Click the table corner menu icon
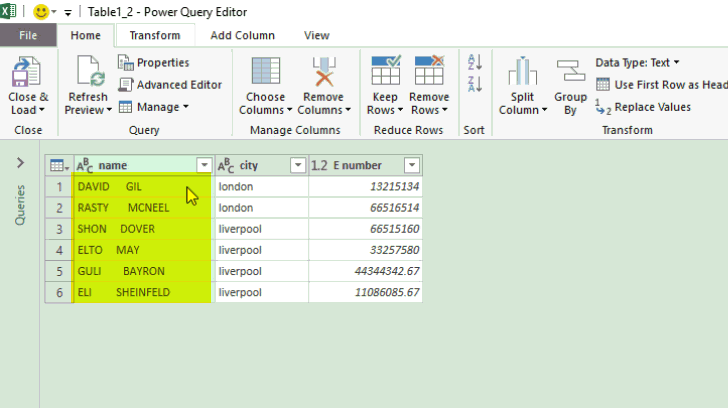 click(59, 165)
